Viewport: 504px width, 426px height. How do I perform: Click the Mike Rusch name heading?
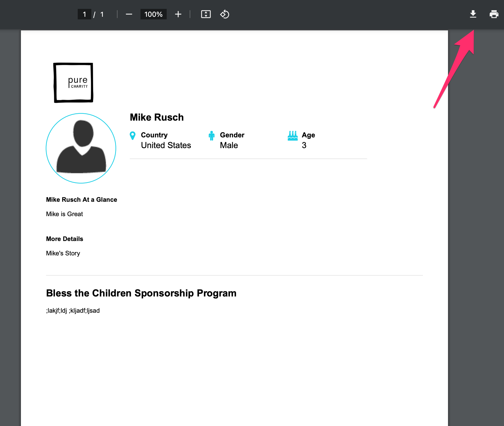157,117
